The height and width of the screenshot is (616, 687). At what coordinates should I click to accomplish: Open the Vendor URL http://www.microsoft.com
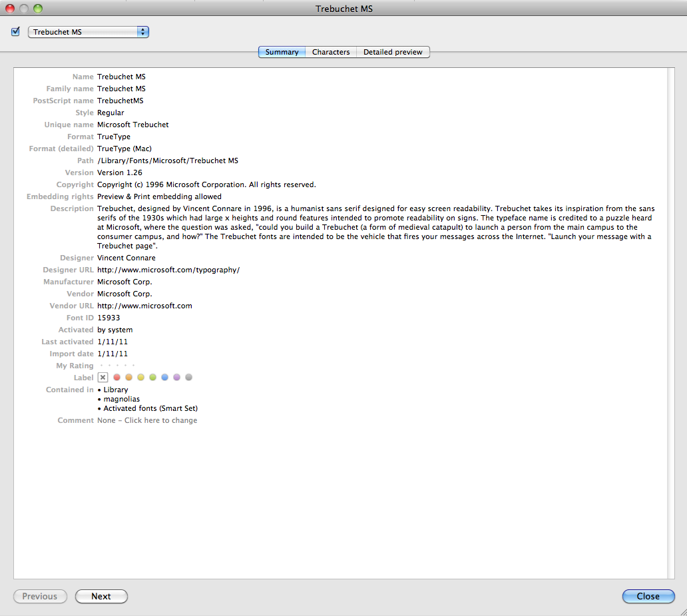[x=144, y=306]
